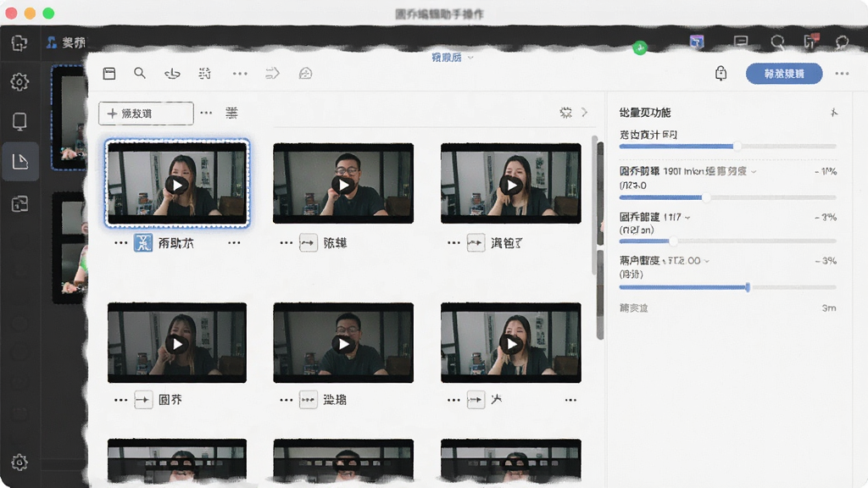This screenshot has height=488, width=868.
Task: Click the greyed forward arrow toolbar icon
Action: tap(272, 73)
